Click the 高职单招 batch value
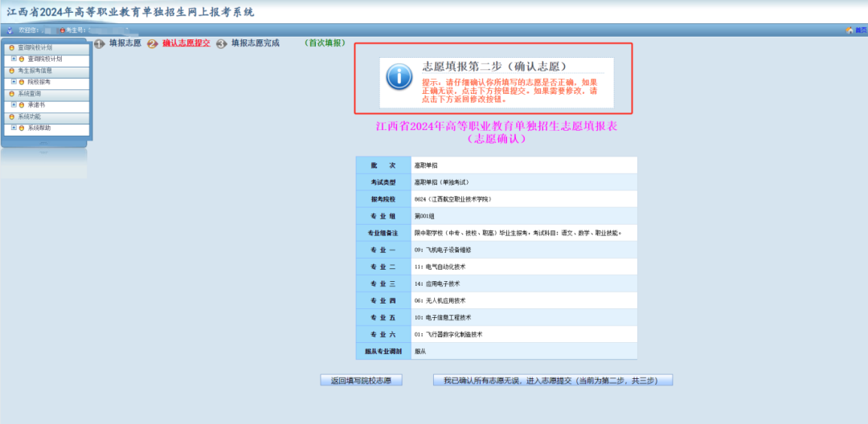This screenshot has width=868, height=424. [x=426, y=165]
